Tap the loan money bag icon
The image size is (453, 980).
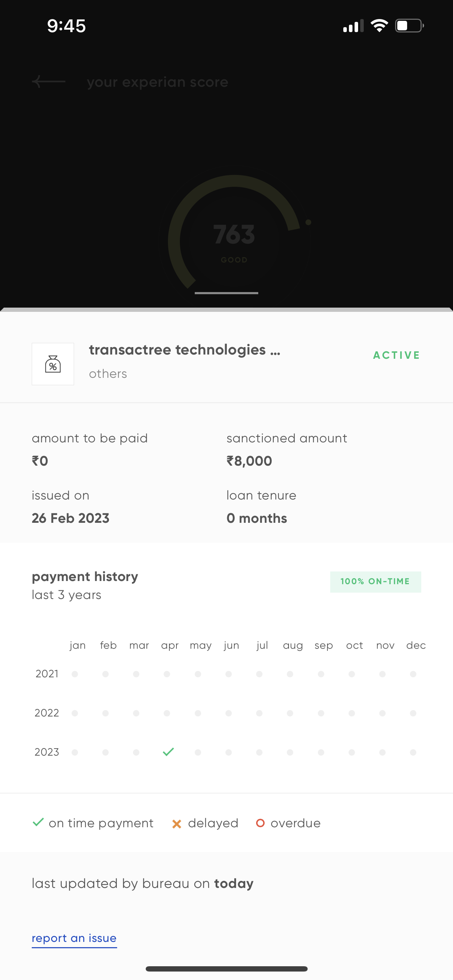53,364
